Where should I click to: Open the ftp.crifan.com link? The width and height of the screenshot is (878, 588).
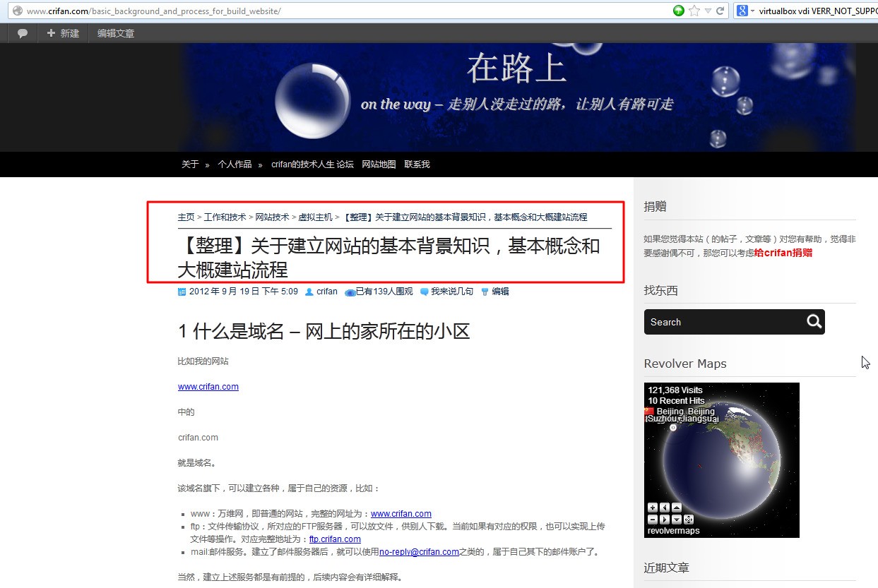[335, 539]
